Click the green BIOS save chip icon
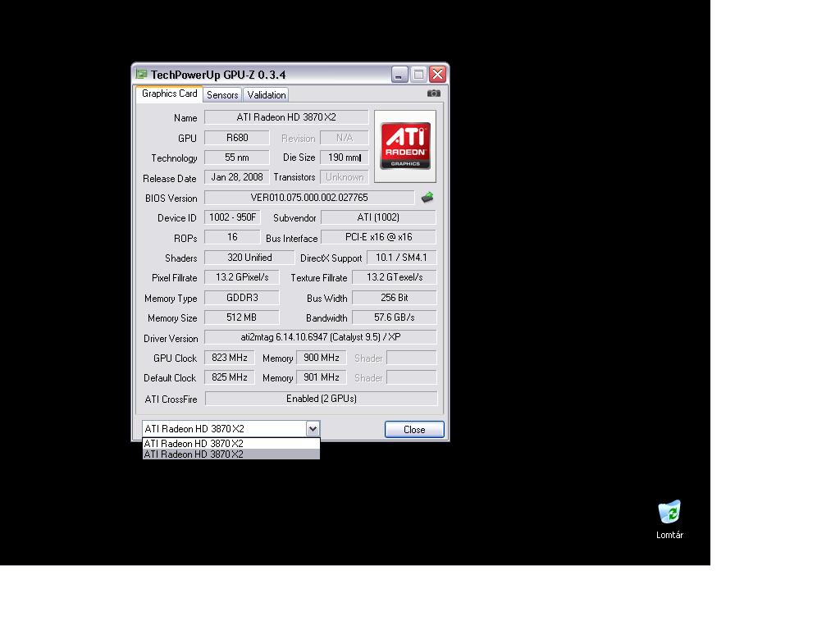Screen dimensions: 840x630 coord(427,198)
